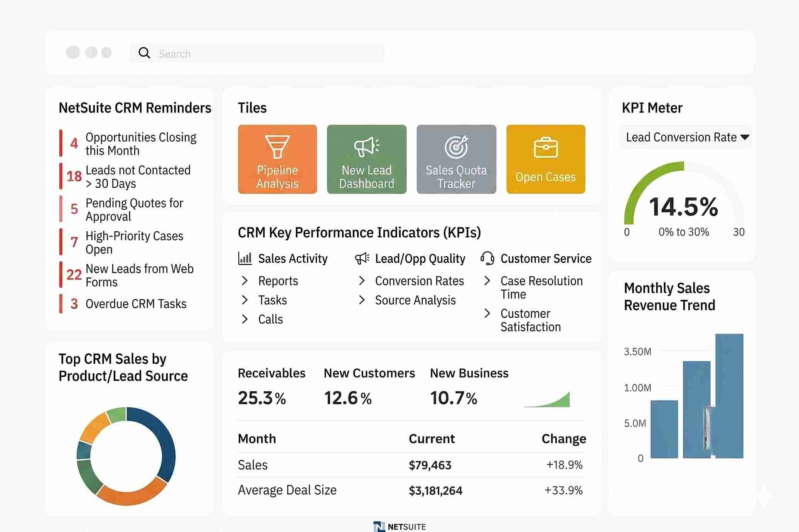The height and width of the screenshot is (532, 799).
Task: Open the Customer Satisfaction link
Action: [531, 320]
